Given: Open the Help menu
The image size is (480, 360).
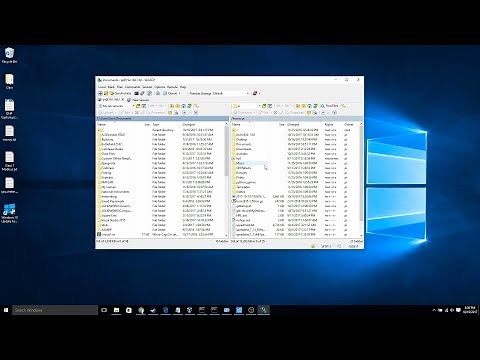Looking at the screenshot, I should 183,87.
